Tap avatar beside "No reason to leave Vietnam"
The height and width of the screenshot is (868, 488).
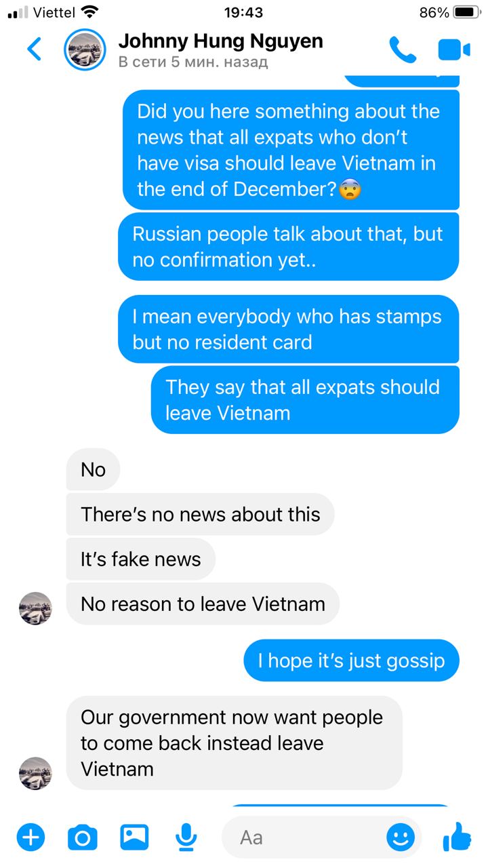point(35,608)
